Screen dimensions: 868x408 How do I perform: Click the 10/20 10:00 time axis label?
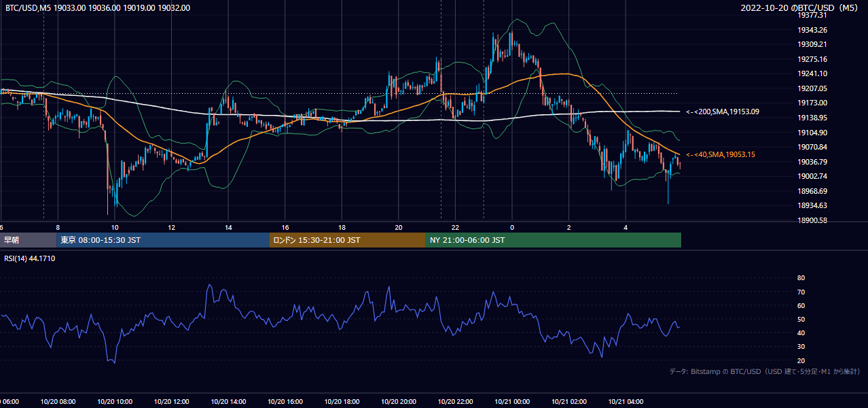pos(115,402)
